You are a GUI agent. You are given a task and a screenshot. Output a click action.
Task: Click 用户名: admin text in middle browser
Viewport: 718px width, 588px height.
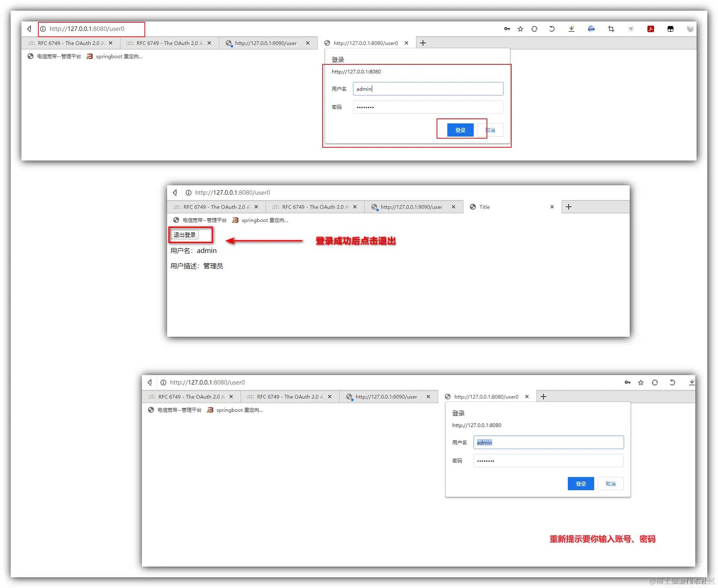(x=194, y=250)
